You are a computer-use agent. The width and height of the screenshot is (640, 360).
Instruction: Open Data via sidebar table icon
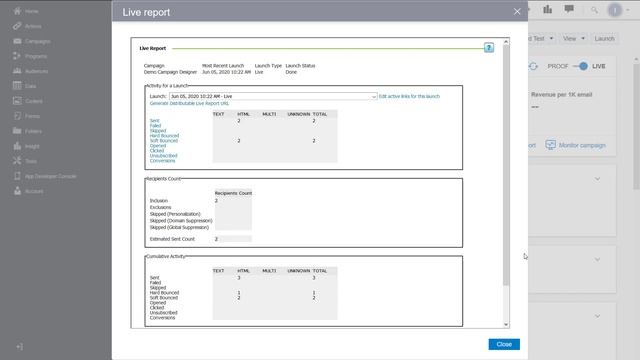tap(17, 86)
